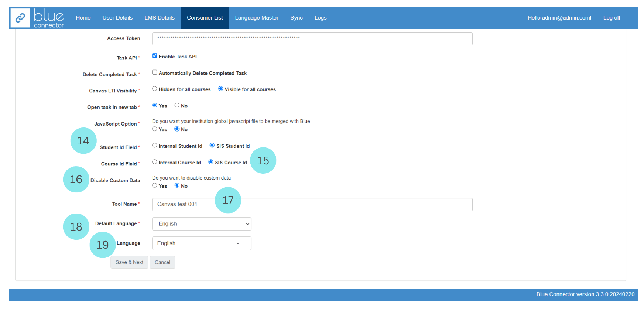644x314 pixels.
Task: Open LMS Details page
Action: (x=160, y=18)
